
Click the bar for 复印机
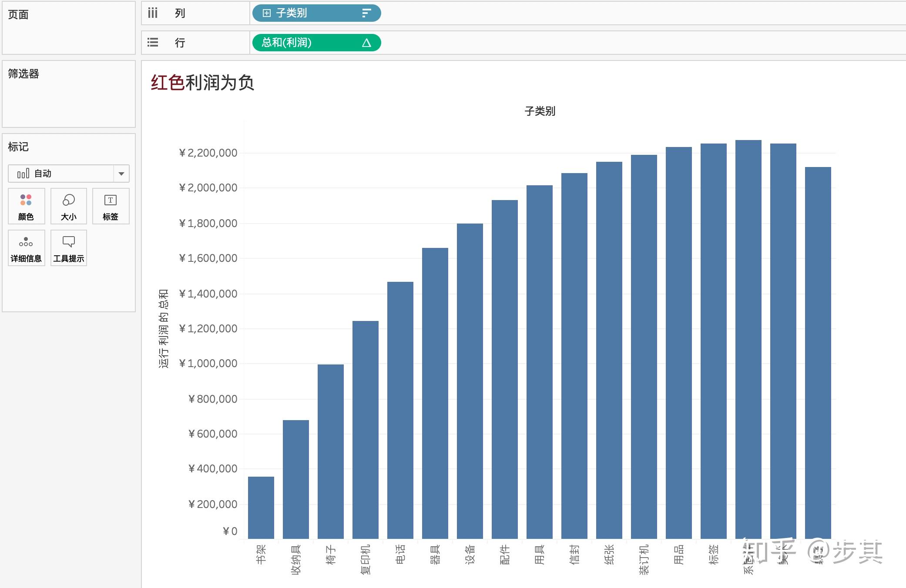point(366,430)
